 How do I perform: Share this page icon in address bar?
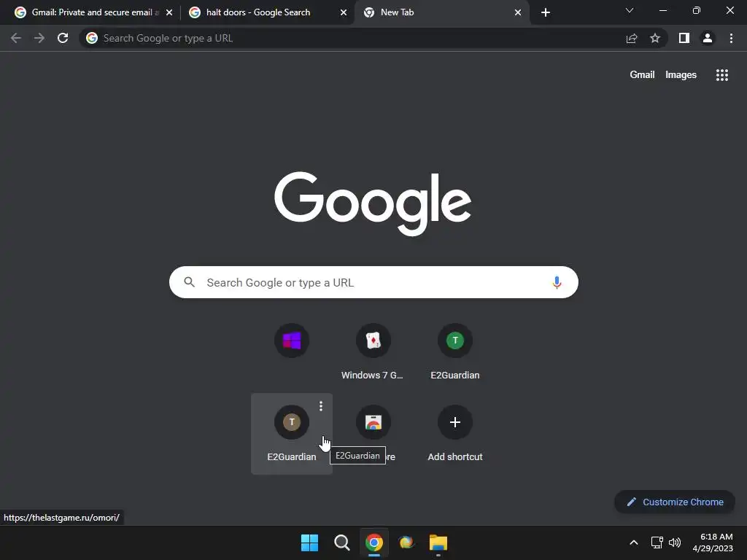(x=632, y=38)
